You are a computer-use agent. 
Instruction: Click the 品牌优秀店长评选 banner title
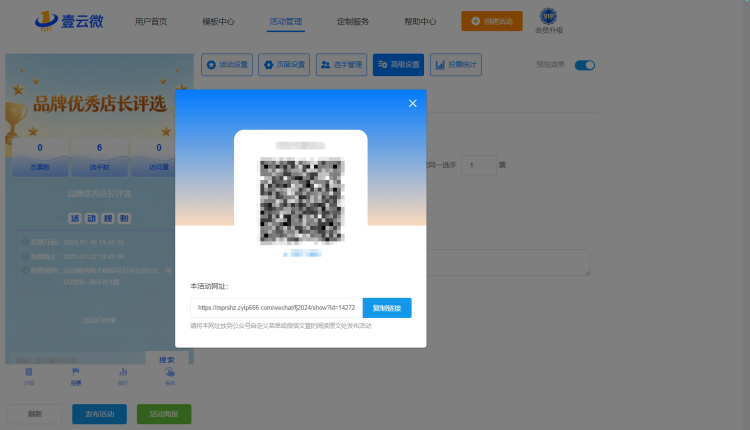pyautogui.click(x=99, y=104)
